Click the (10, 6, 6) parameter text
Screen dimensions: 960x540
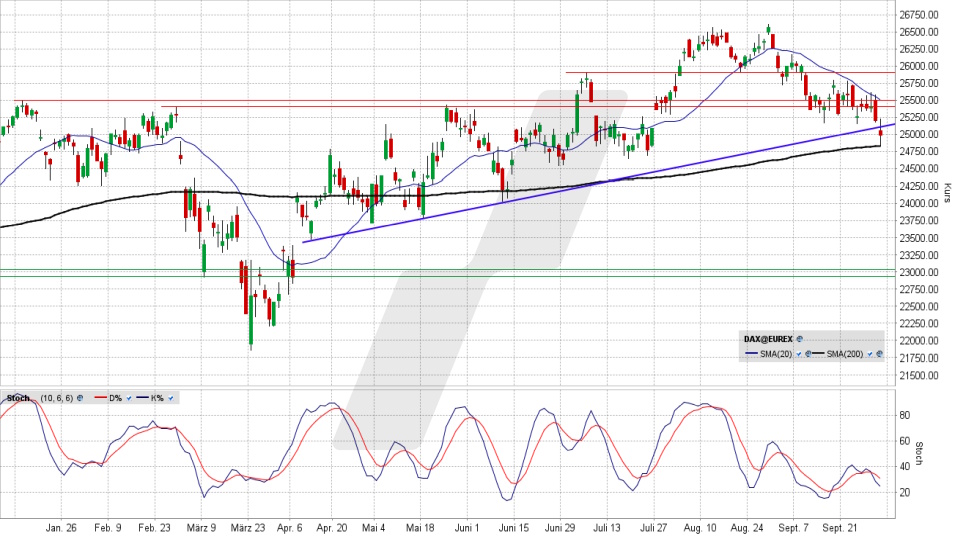(x=57, y=398)
